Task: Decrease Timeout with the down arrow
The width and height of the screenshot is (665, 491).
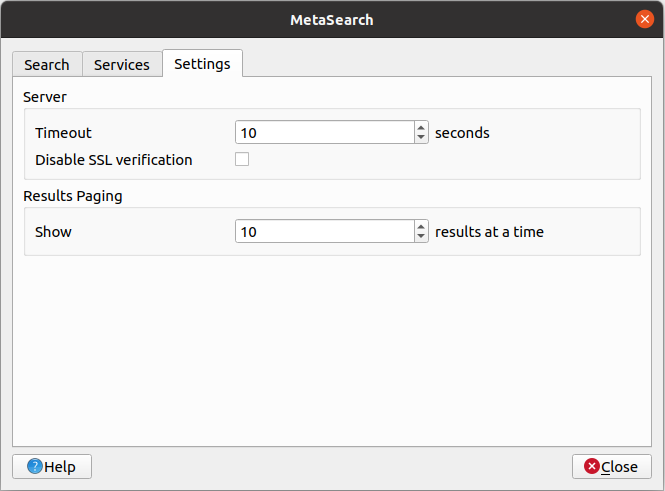Action: (x=421, y=138)
